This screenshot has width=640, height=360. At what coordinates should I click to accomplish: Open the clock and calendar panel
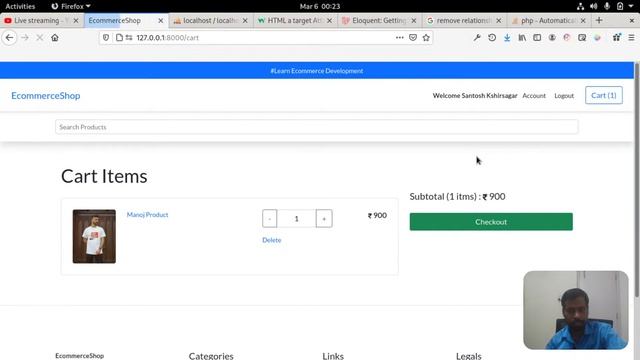tap(320, 6)
